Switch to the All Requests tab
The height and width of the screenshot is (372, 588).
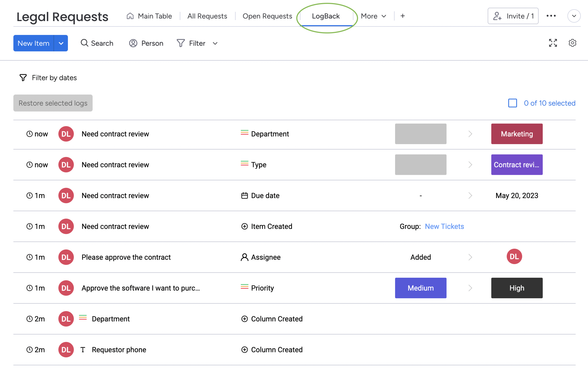[x=207, y=16]
